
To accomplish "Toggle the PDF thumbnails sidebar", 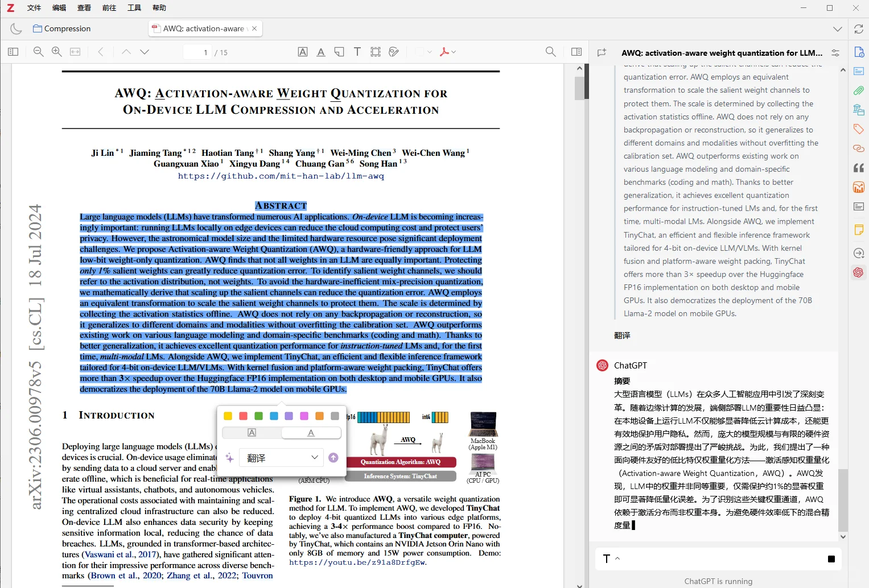I will (x=13, y=51).
